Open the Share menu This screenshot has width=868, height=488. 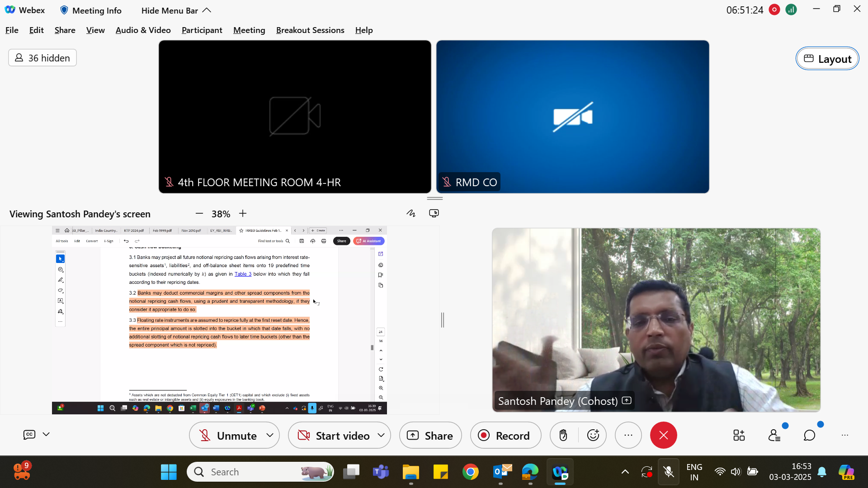coord(65,30)
